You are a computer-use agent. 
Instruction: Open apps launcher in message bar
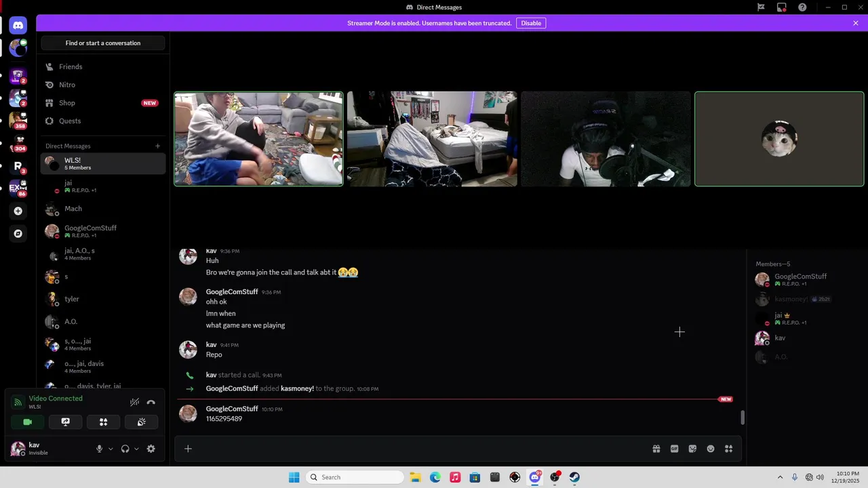tap(729, 449)
